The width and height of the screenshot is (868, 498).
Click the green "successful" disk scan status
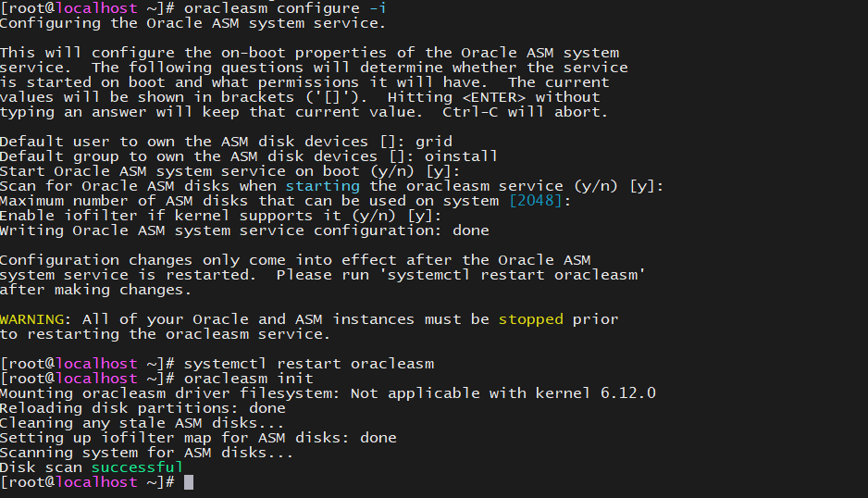(137, 467)
